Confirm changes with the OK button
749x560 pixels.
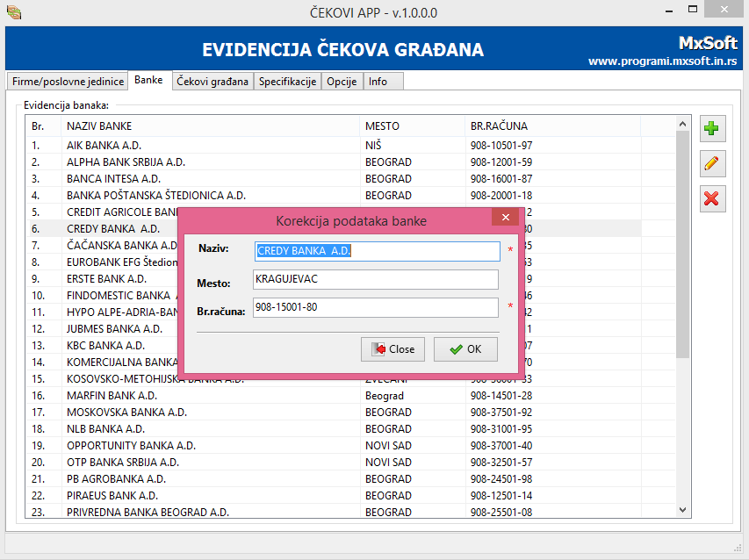coord(465,349)
